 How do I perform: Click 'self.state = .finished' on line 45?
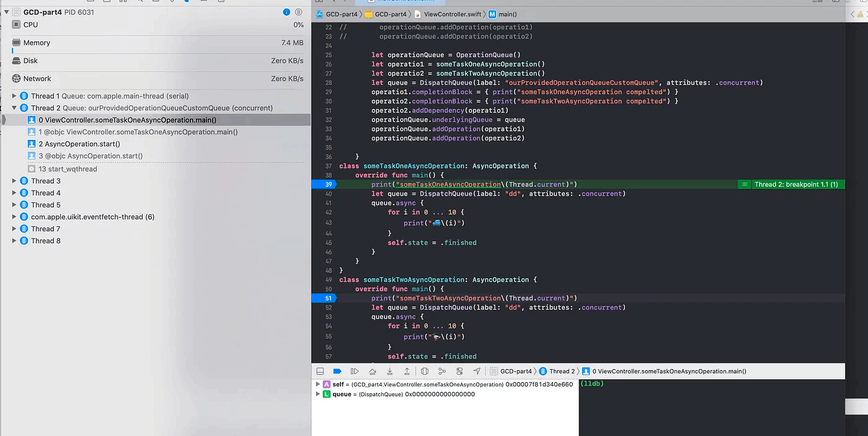point(432,242)
